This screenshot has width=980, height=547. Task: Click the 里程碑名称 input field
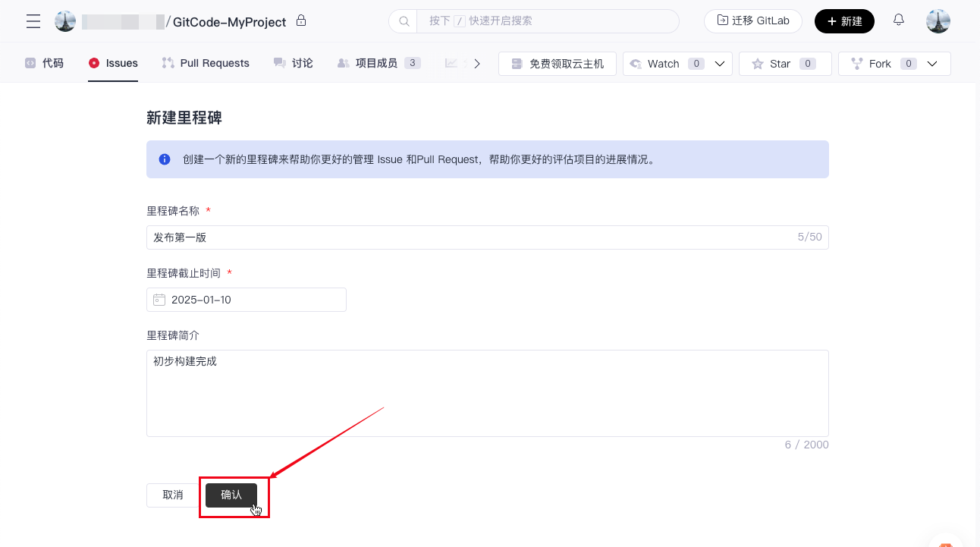[470, 237]
